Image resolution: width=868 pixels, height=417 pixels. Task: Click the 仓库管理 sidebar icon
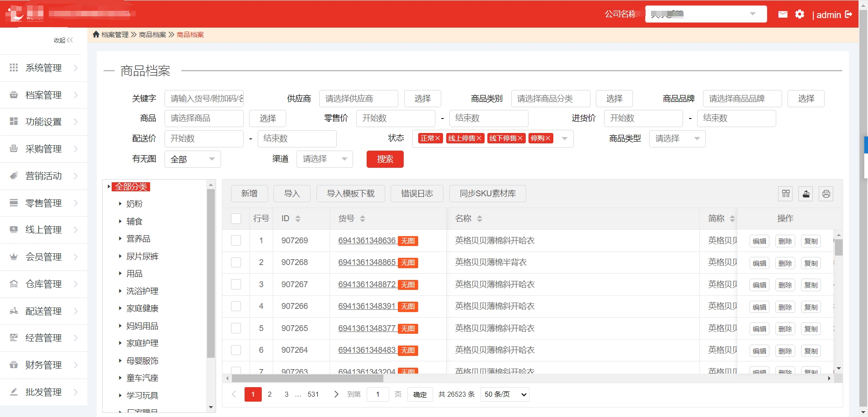tap(14, 284)
